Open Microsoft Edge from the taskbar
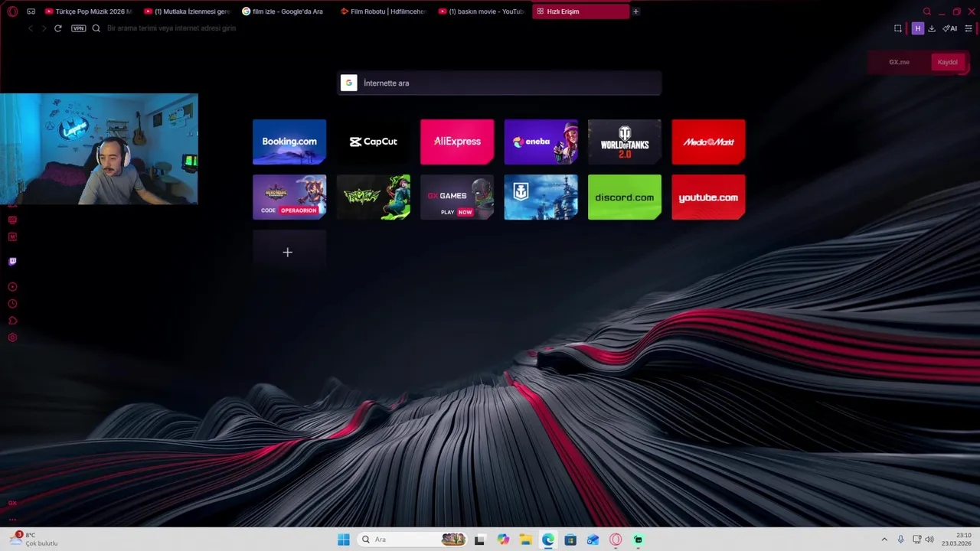Screen dimensions: 980x551 (548, 540)
